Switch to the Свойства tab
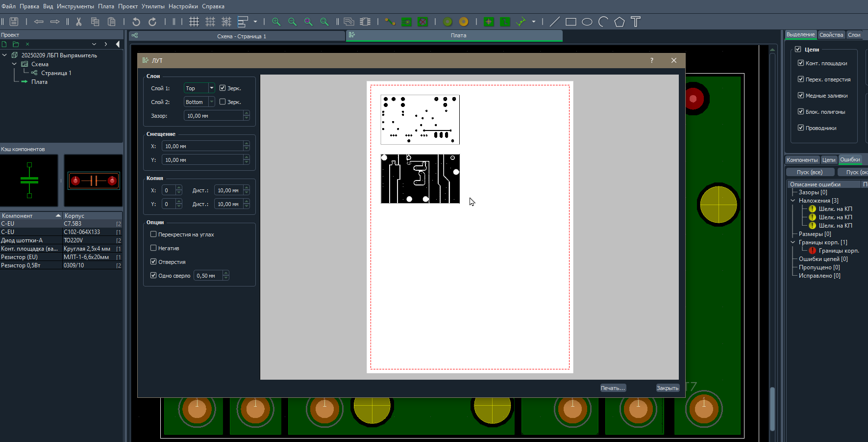This screenshot has height=442, width=868. point(831,35)
